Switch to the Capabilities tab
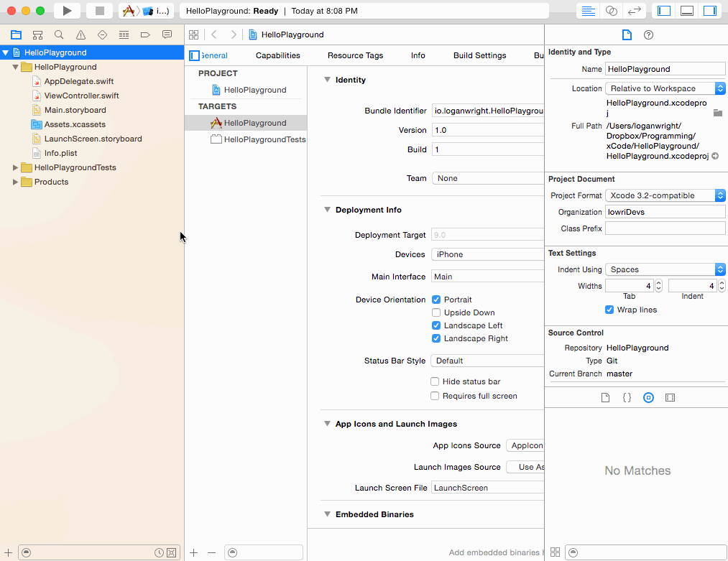This screenshot has height=561, width=728. pyautogui.click(x=277, y=56)
